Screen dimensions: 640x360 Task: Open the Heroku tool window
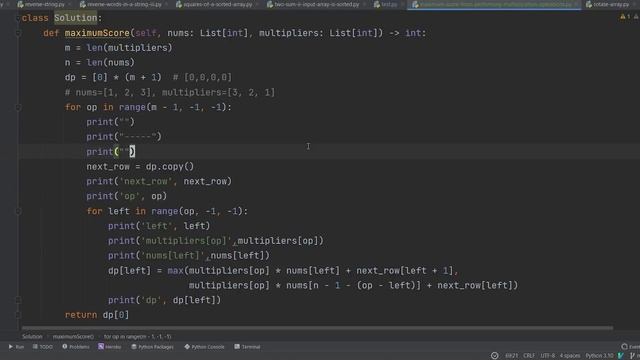(109, 347)
